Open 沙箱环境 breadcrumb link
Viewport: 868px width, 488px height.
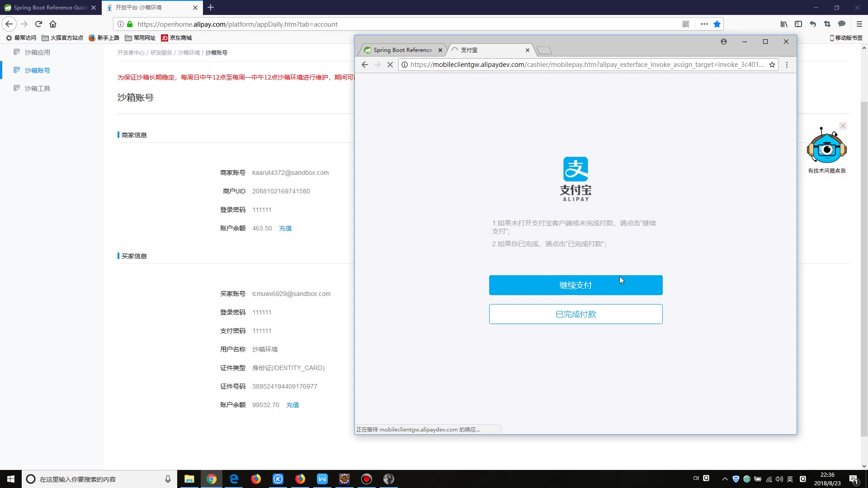tap(189, 53)
